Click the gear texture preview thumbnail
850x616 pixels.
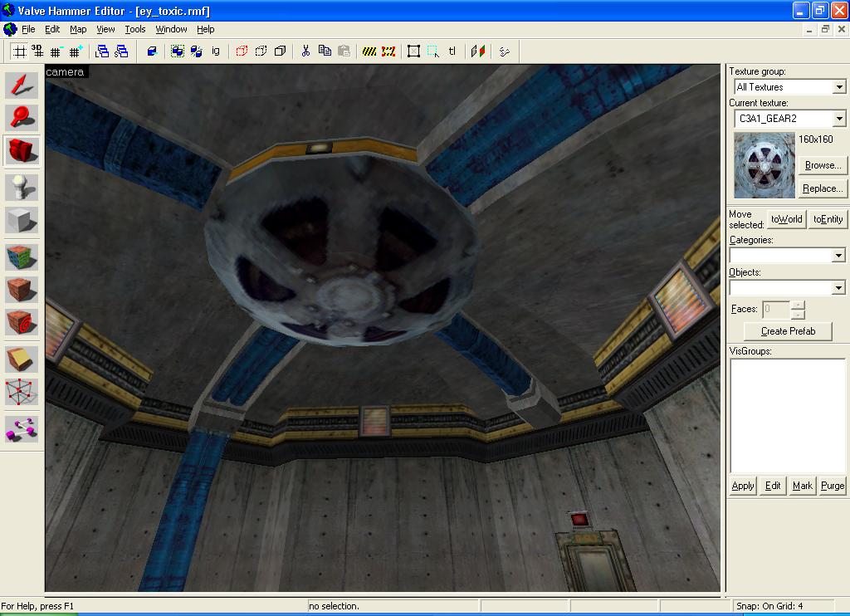764,165
